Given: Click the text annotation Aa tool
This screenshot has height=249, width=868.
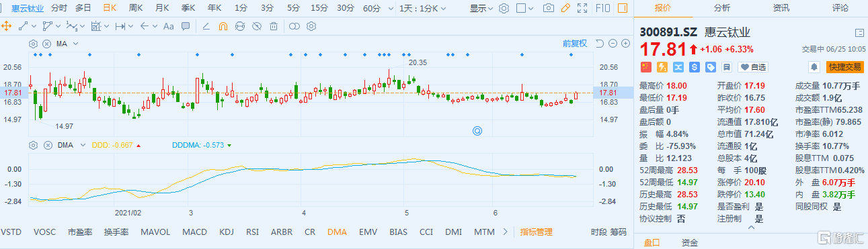Looking at the screenshot, I should pos(168,26).
